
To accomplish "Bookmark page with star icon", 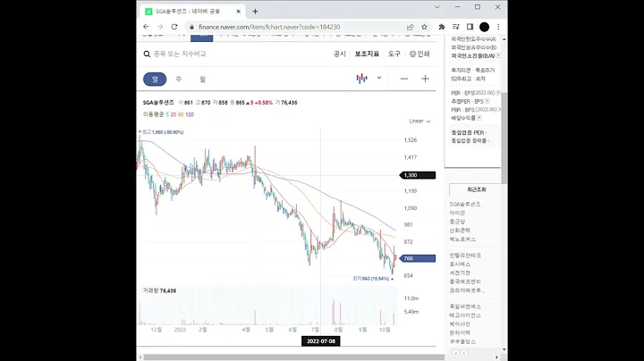I will (424, 27).
